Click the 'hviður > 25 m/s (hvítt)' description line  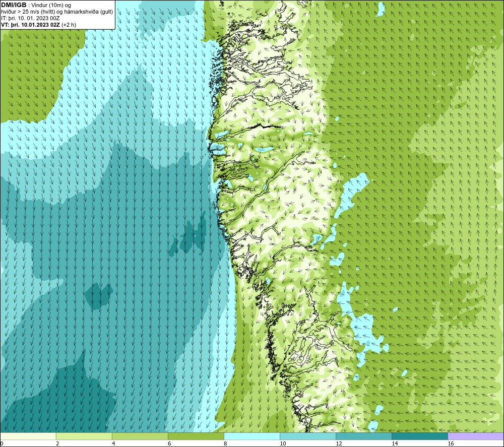click(x=57, y=12)
